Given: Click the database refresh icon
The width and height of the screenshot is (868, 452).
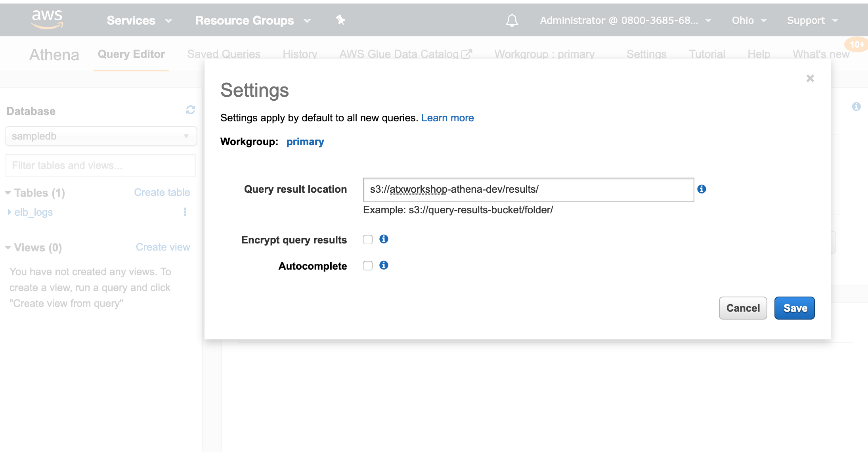Looking at the screenshot, I should (x=190, y=110).
